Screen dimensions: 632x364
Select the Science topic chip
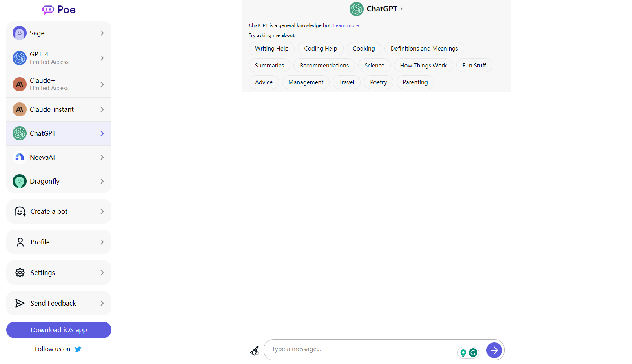click(x=374, y=66)
